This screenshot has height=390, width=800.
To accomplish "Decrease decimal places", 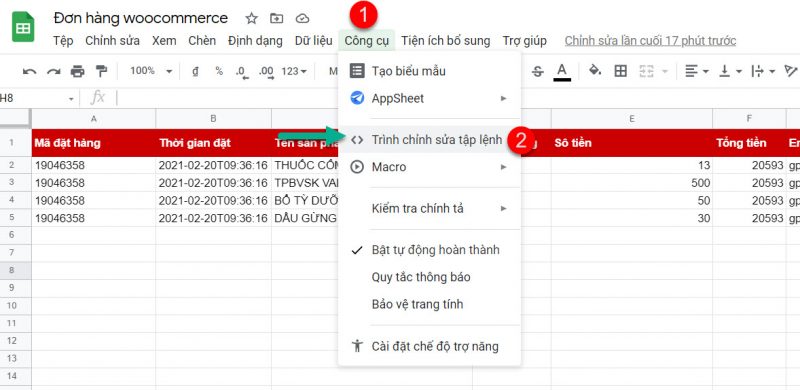I will pyautogui.click(x=242, y=72).
